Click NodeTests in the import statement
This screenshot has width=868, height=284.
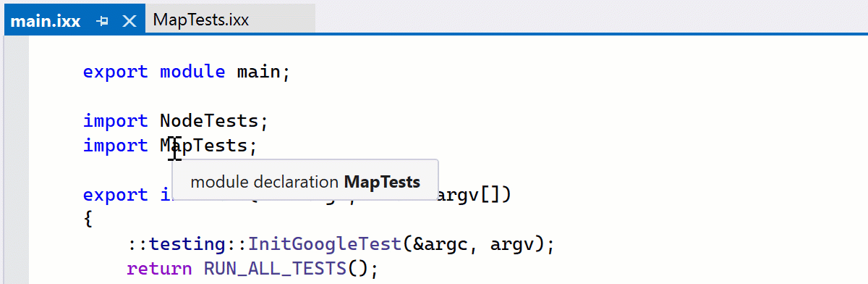pyautogui.click(x=208, y=121)
